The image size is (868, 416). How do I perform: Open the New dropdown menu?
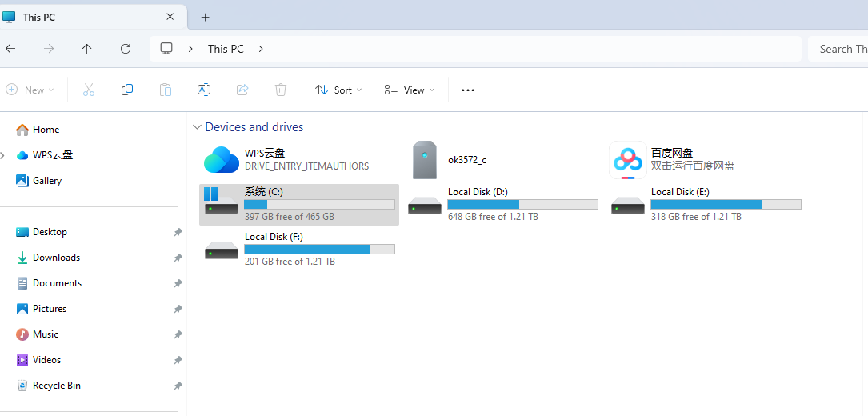coord(30,90)
